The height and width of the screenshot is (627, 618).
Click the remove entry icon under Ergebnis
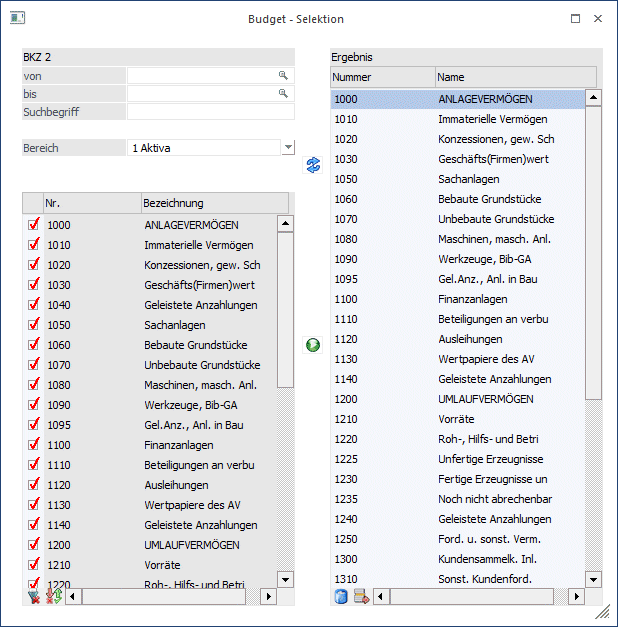coord(361,596)
